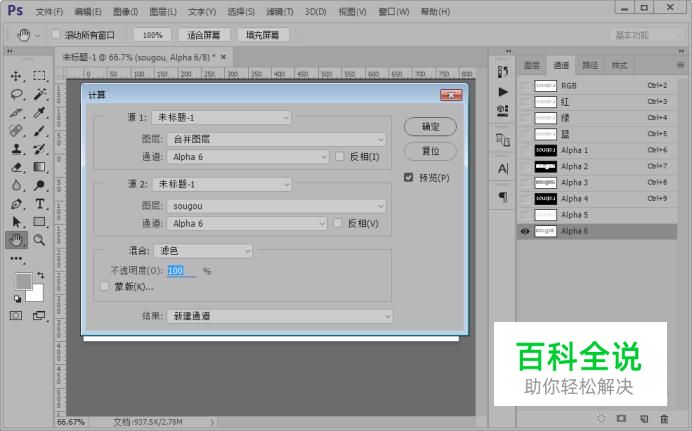Enable Invert checkbox for Source 1
This screenshot has width=692, height=431.
340,157
